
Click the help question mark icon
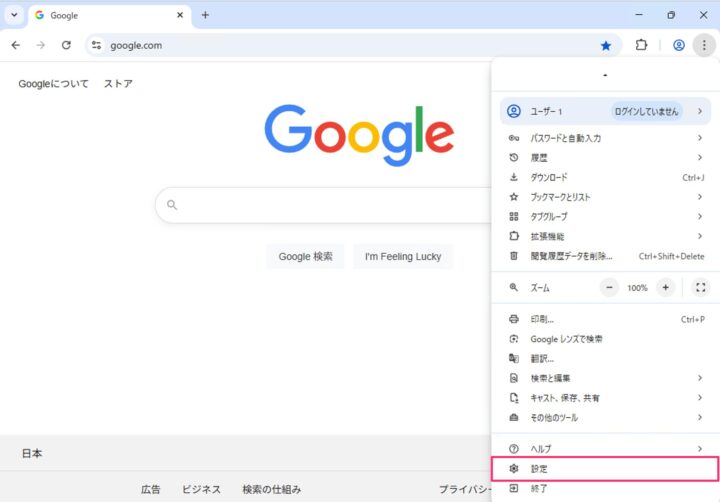(x=514, y=449)
